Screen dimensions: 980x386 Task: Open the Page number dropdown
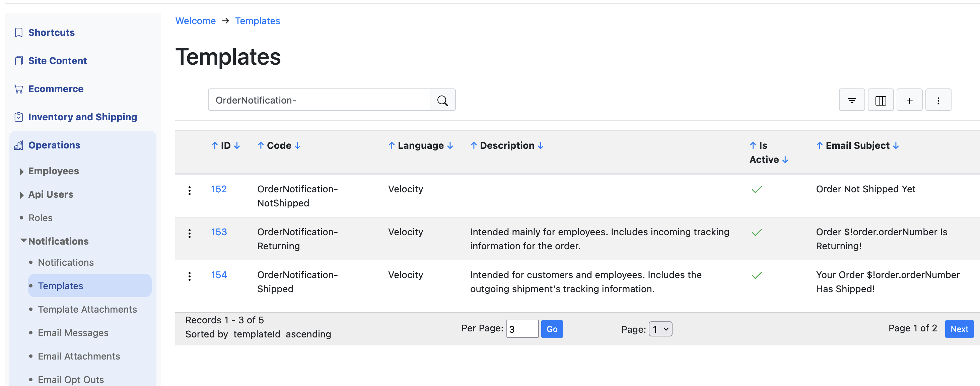pos(660,329)
